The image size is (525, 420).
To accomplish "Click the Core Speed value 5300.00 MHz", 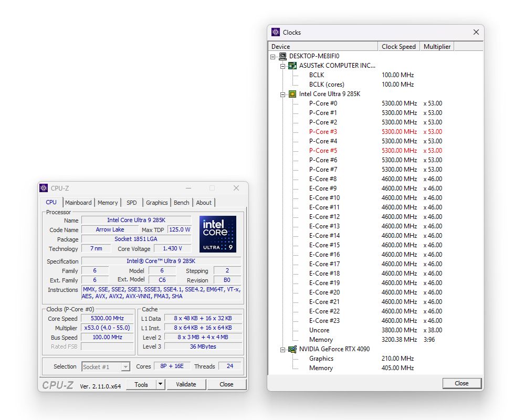I will click(107, 318).
